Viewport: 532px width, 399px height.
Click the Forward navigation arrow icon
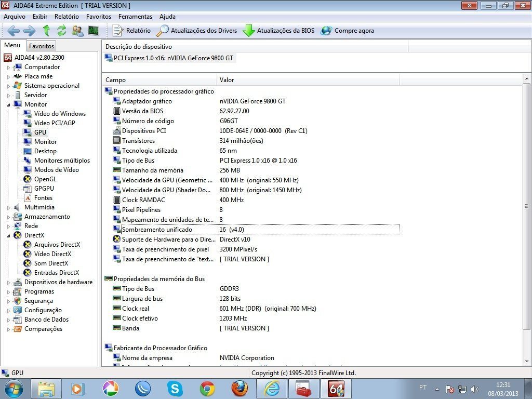click(x=30, y=31)
